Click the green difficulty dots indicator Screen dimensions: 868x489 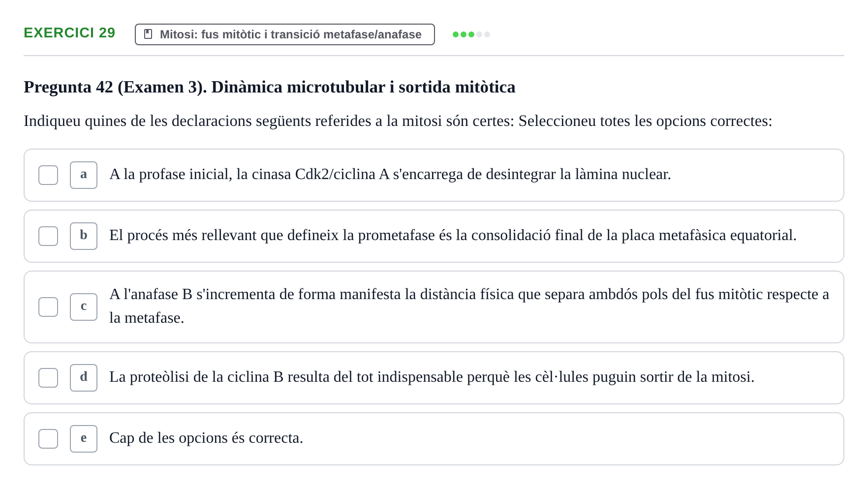click(x=471, y=34)
